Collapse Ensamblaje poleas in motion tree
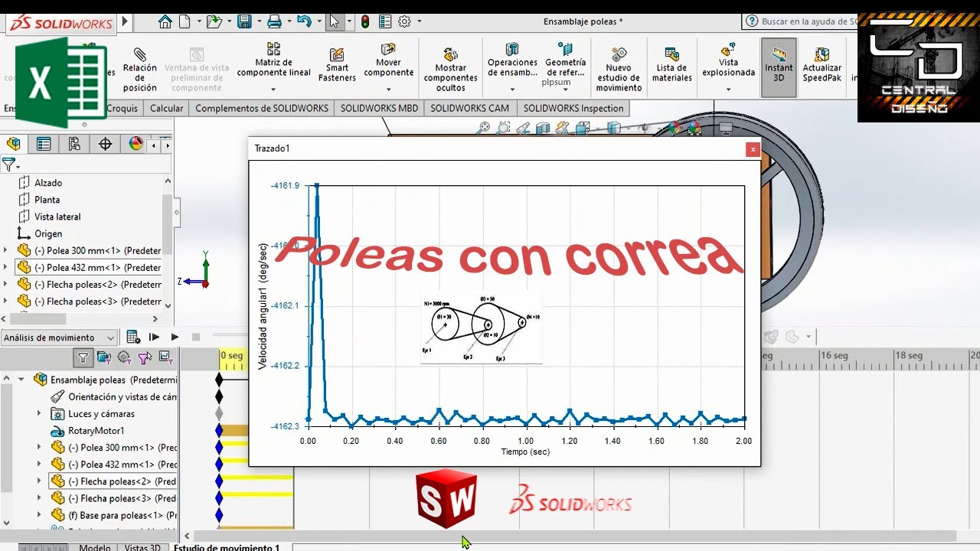The width and height of the screenshot is (980, 551). point(21,380)
